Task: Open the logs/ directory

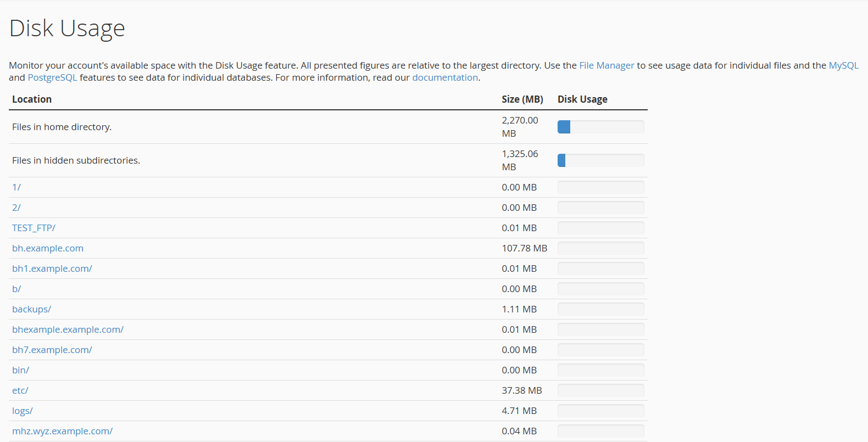Action: coord(23,411)
